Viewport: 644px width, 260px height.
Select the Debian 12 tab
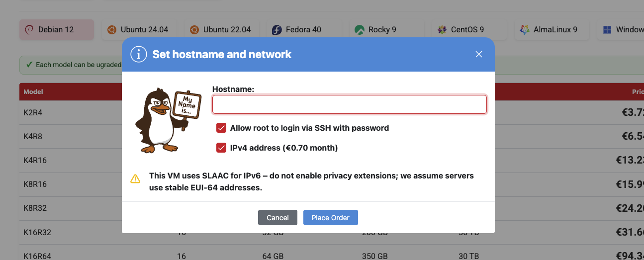coord(57,30)
